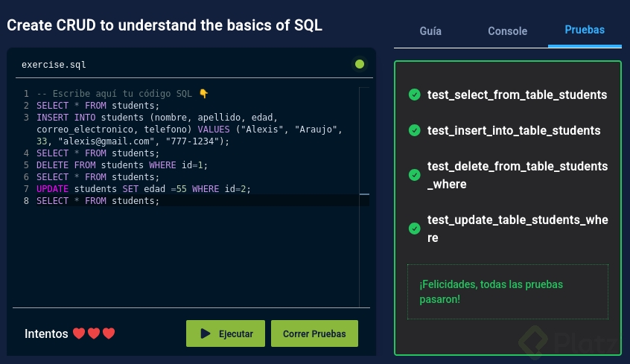630x364 pixels.
Task: Click the check icon for test_update_table_students_where
Action: (x=414, y=229)
